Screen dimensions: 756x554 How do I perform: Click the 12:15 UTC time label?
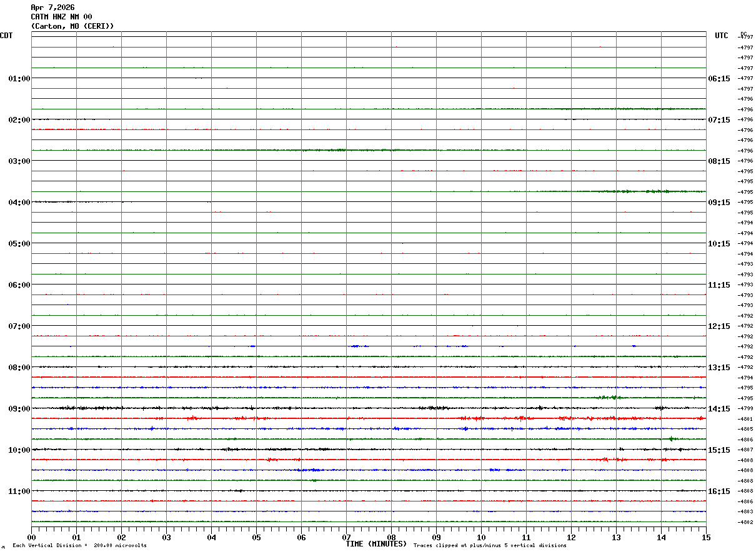click(x=719, y=326)
